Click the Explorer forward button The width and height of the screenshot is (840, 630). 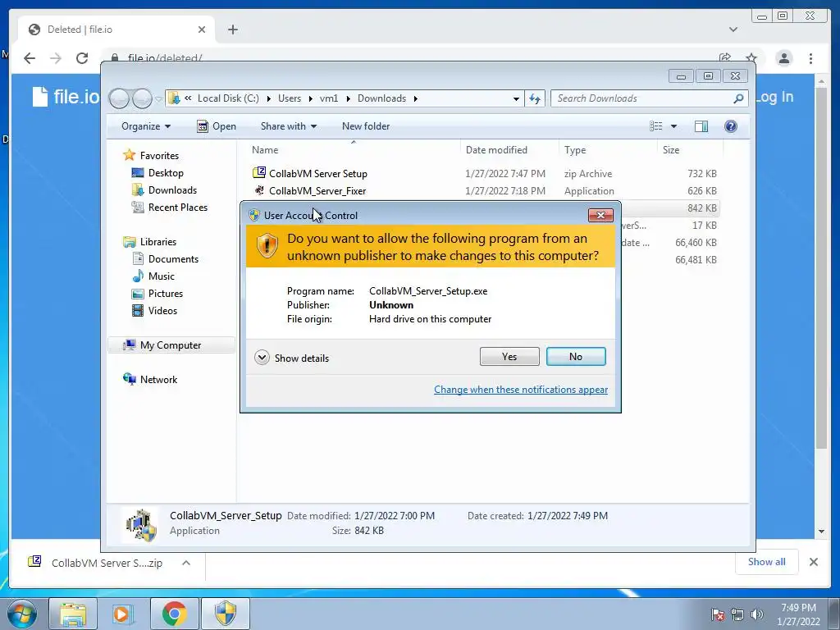[142, 98]
